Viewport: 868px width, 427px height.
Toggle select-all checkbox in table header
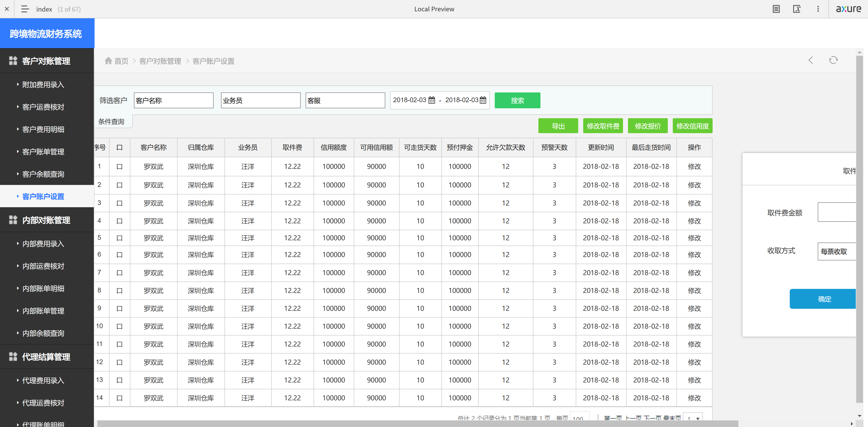pos(119,148)
